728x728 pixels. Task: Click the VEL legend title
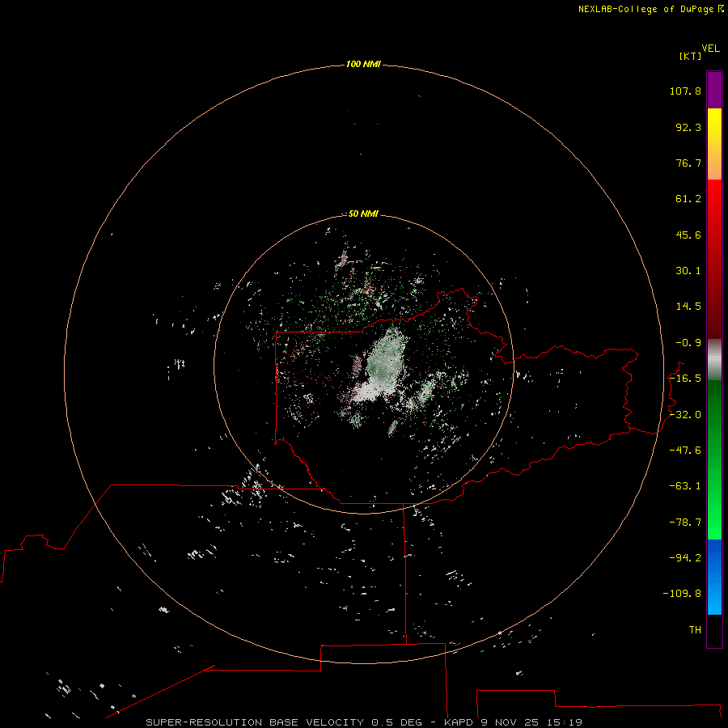click(711, 49)
